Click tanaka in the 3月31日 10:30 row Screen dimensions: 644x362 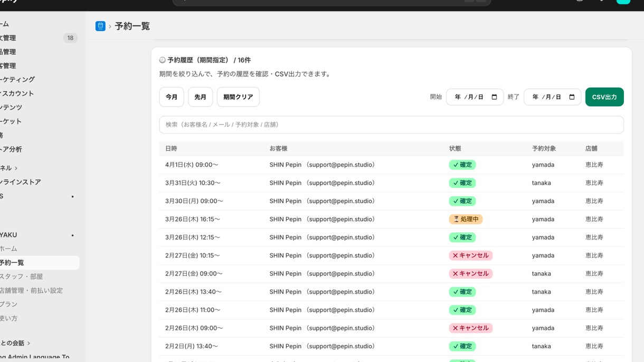tap(542, 183)
